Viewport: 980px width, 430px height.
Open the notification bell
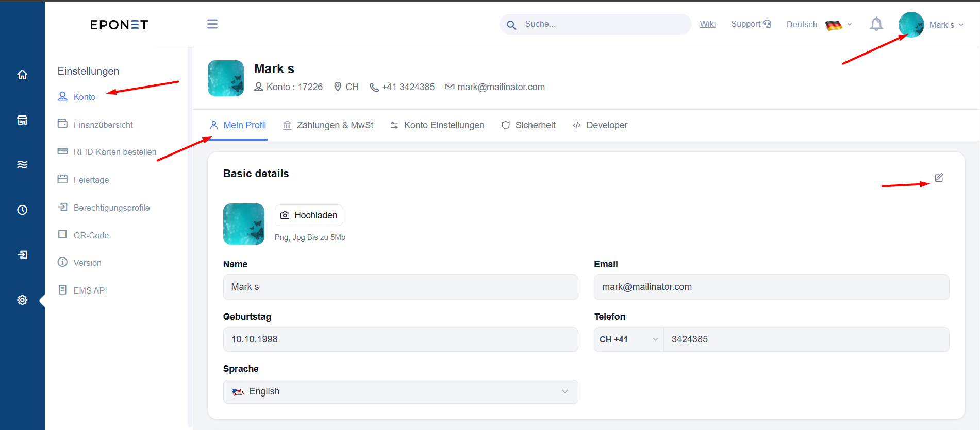876,24
